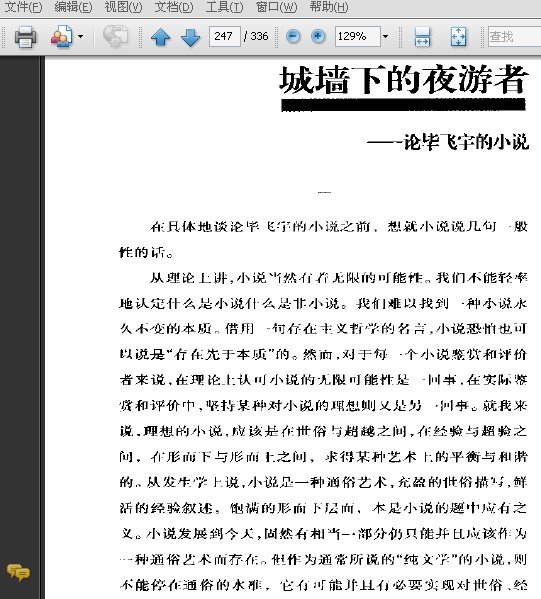Viewport: 541px width, 599px height.
Task: Open the 编辑(E) menu
Action: [73, 7]
